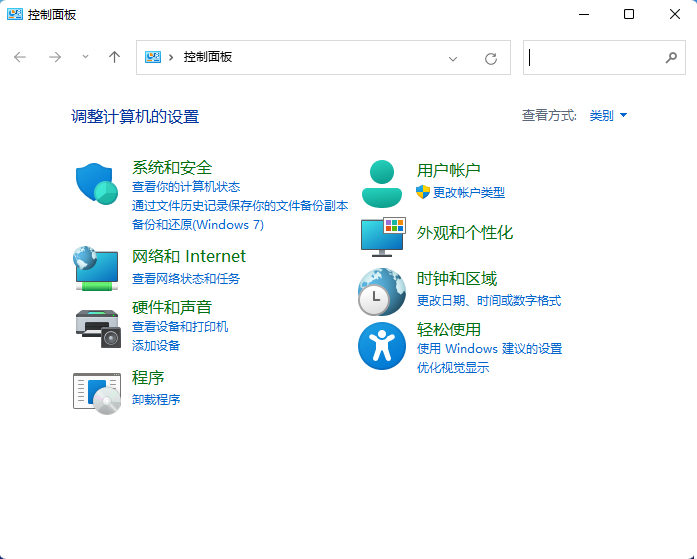Click 查看你的计算机状态 link
Screen dimensions: 697x559
click(186, 187)
